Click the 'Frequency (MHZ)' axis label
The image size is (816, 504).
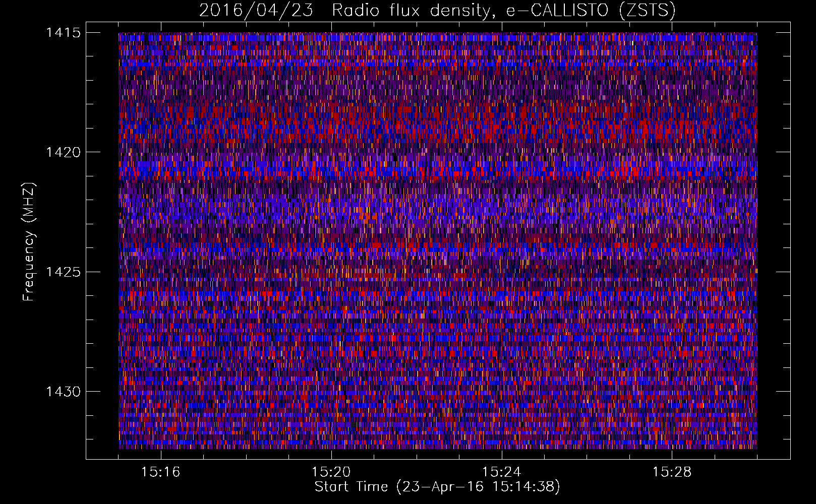tap(29, 242)
